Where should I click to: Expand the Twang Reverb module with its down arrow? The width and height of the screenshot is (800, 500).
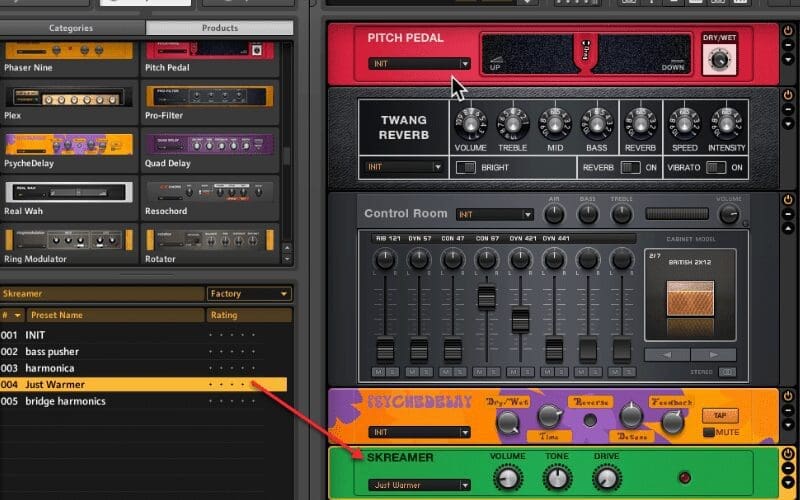788,124
